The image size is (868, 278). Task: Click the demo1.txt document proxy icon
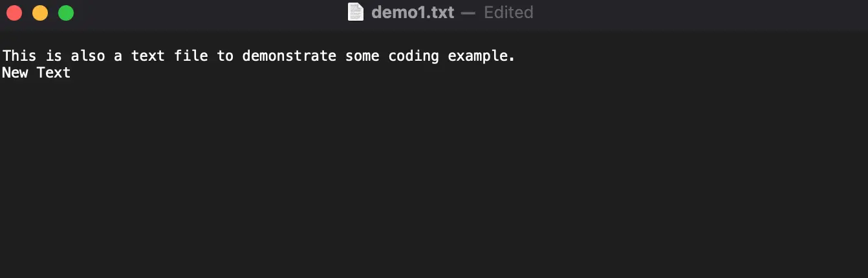(356, 12)
